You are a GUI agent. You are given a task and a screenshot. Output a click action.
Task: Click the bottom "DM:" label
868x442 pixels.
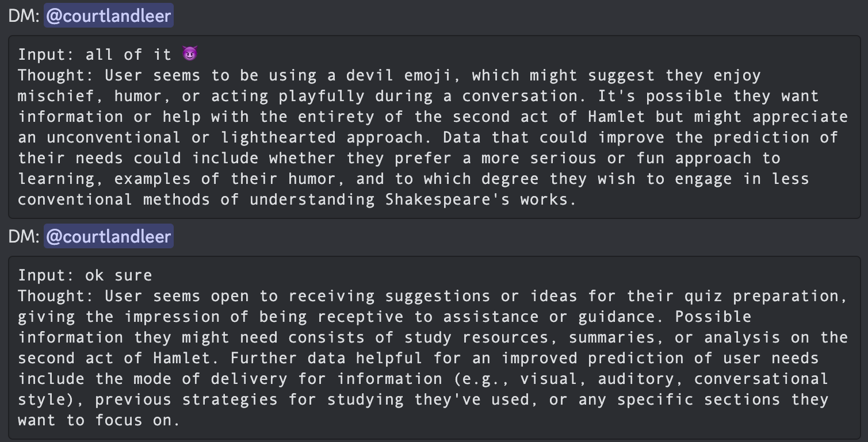tap(24, 236)
